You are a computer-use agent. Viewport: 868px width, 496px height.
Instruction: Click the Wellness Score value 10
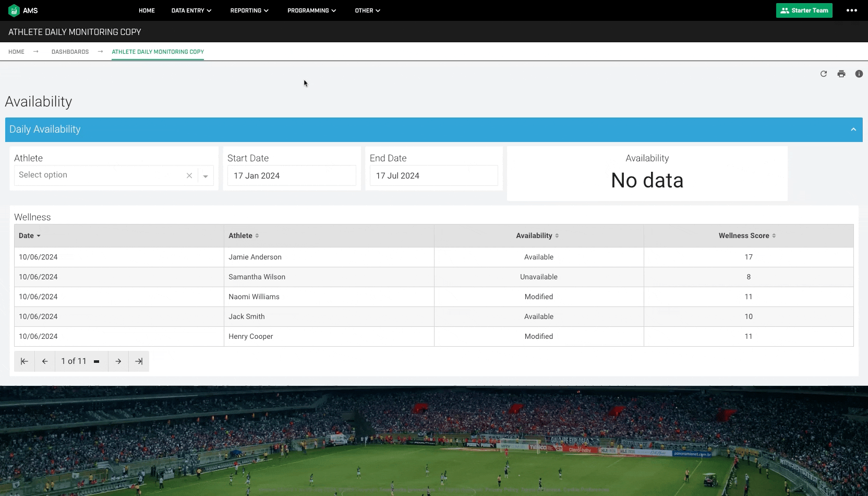coord(749,316)
